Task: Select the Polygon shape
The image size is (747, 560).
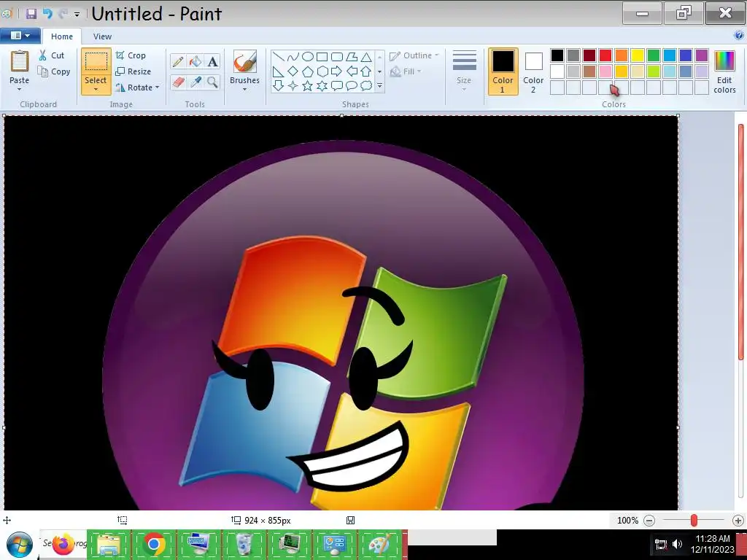Action: pos(352,57)
